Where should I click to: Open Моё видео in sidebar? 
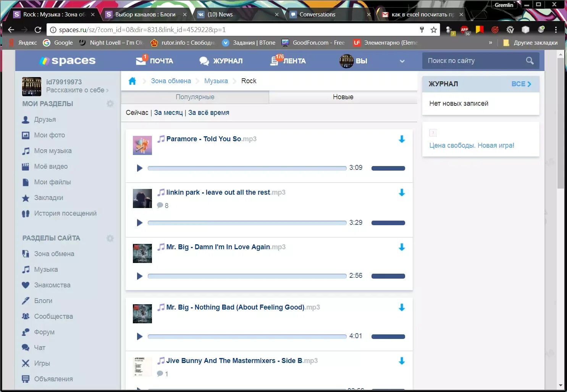[51, 166]
